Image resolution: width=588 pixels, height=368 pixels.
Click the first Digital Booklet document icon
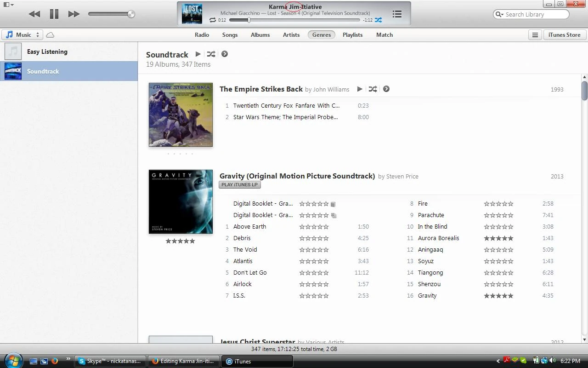coord(333,204)
